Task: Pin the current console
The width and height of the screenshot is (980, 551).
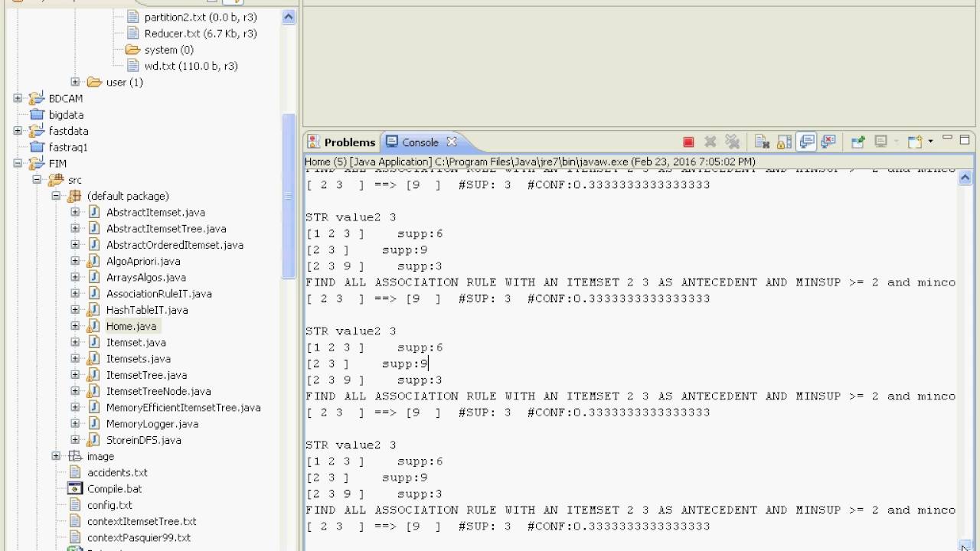Action: [x=858, y=142]
